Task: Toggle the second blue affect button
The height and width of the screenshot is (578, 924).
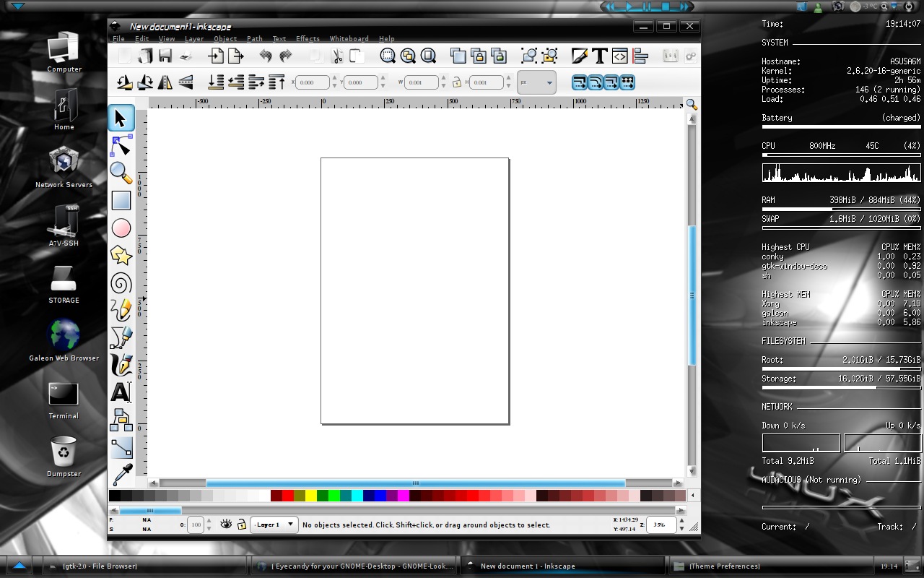Action: pyautogui.click(x=596, y=82)
